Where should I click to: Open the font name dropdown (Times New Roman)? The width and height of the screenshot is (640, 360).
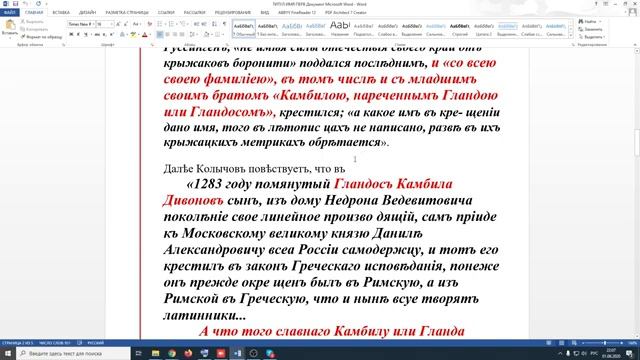coord(93,24)
